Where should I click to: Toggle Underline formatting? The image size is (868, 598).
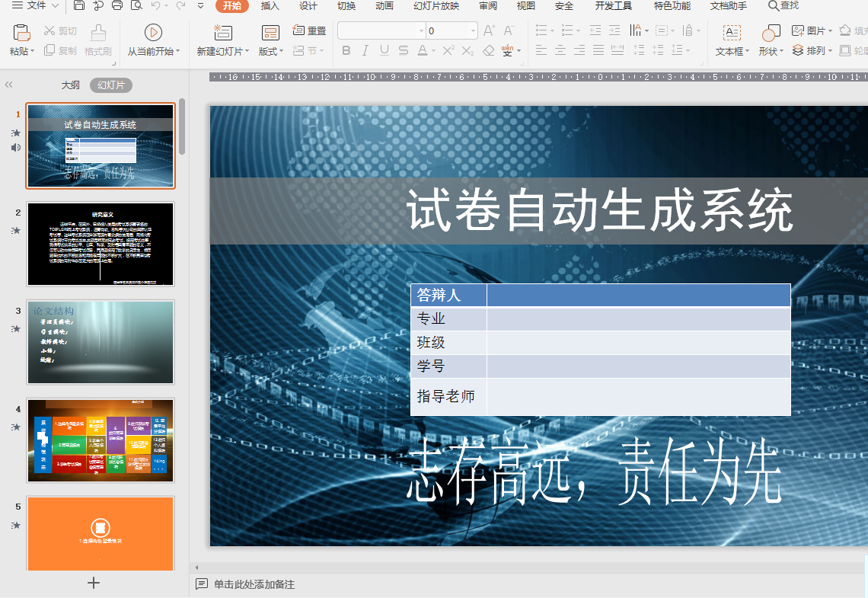coord(385,50)
